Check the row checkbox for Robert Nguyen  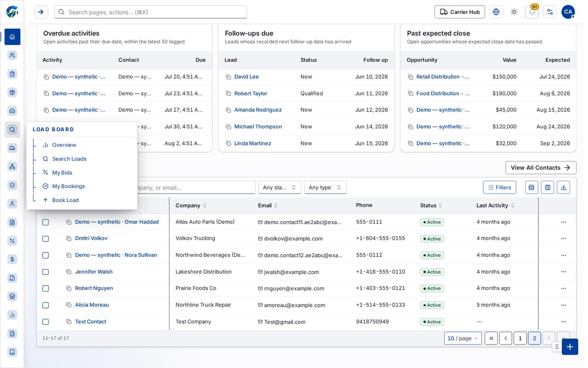pos(45,288)
